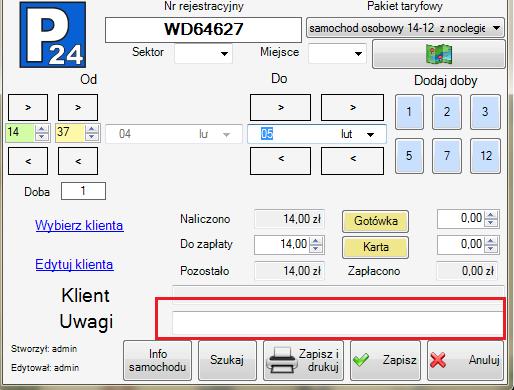Add 7 days with Dodaj doby button

point(447,156)
